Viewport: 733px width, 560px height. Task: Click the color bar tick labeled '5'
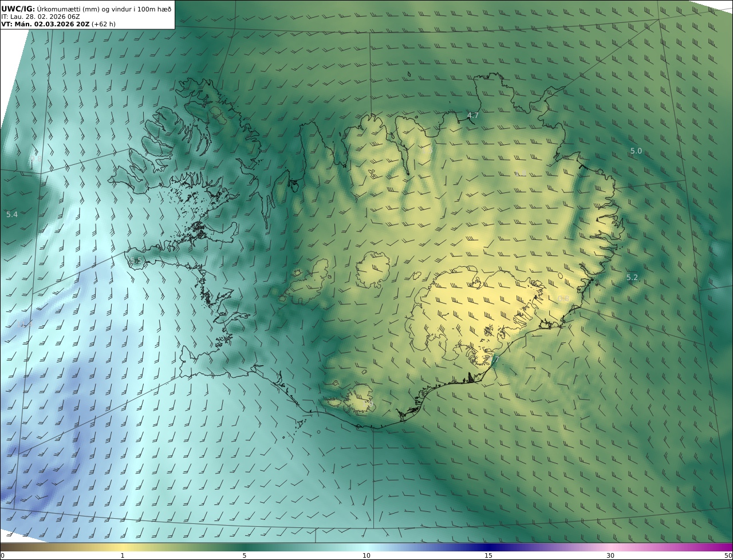[245, 555]
